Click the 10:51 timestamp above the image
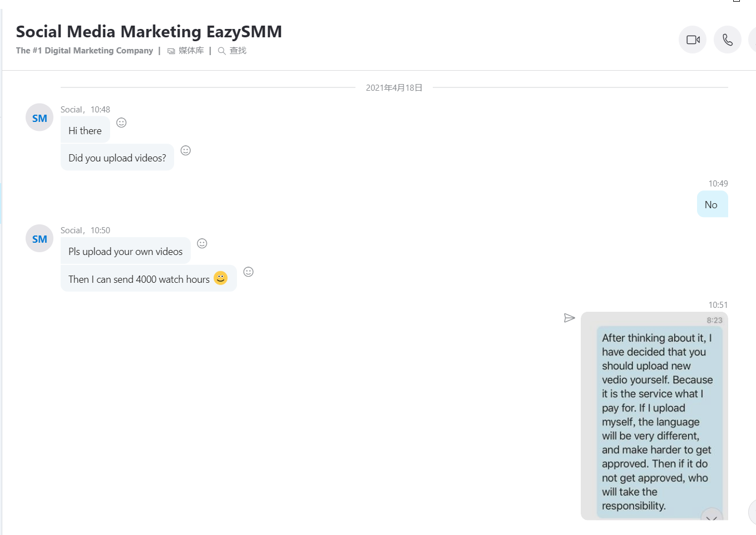 pos(718,305)
